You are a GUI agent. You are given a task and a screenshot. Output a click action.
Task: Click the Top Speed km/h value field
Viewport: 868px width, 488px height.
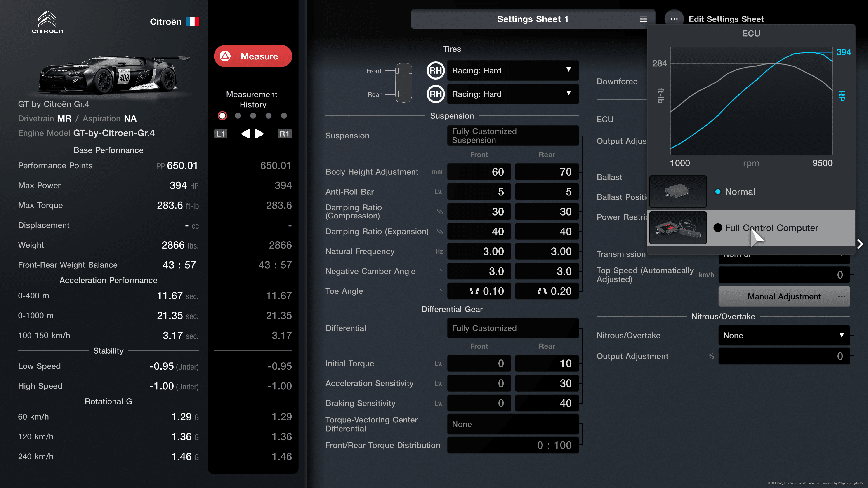[784, 275]
